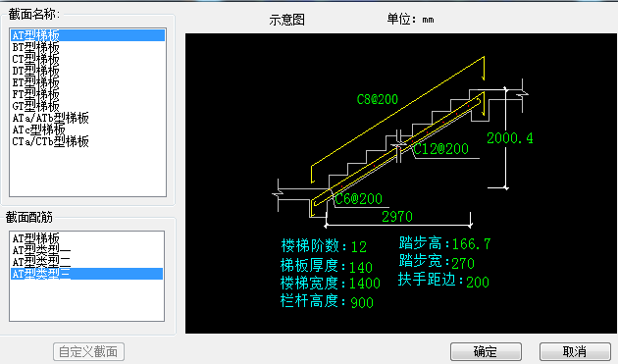Choose CT型梯板 section type
Viewport: 618px width, 364px height.
(x=36, y=59)
